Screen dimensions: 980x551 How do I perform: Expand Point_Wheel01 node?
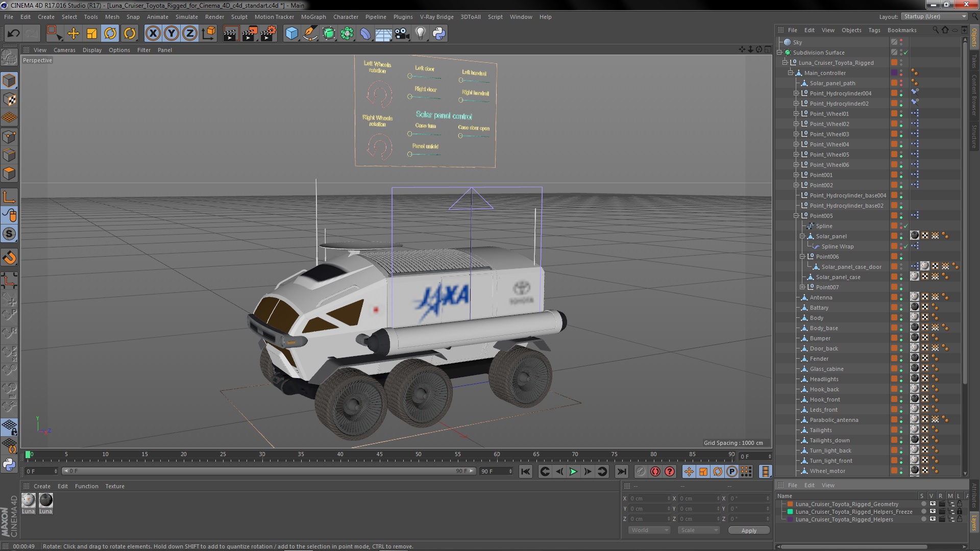796,114
